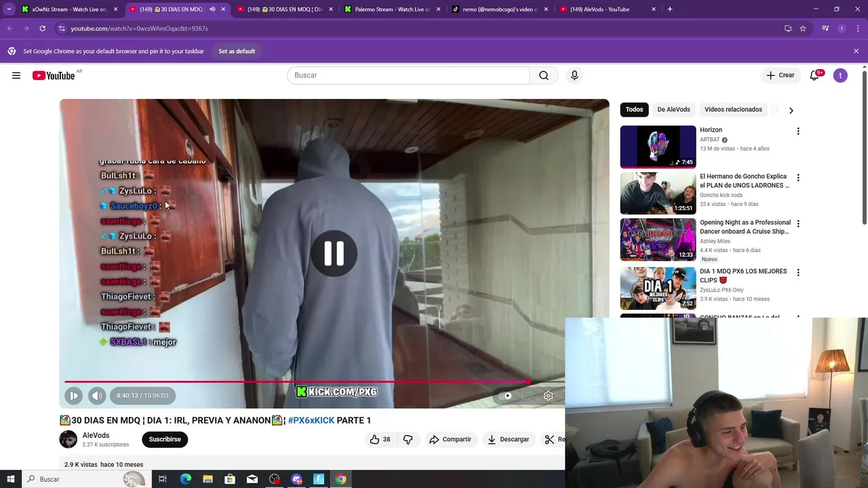This screenshot has width=868, height=488.
Task: Seek on the red video progress bar
Action: click(x=314, y=382)
